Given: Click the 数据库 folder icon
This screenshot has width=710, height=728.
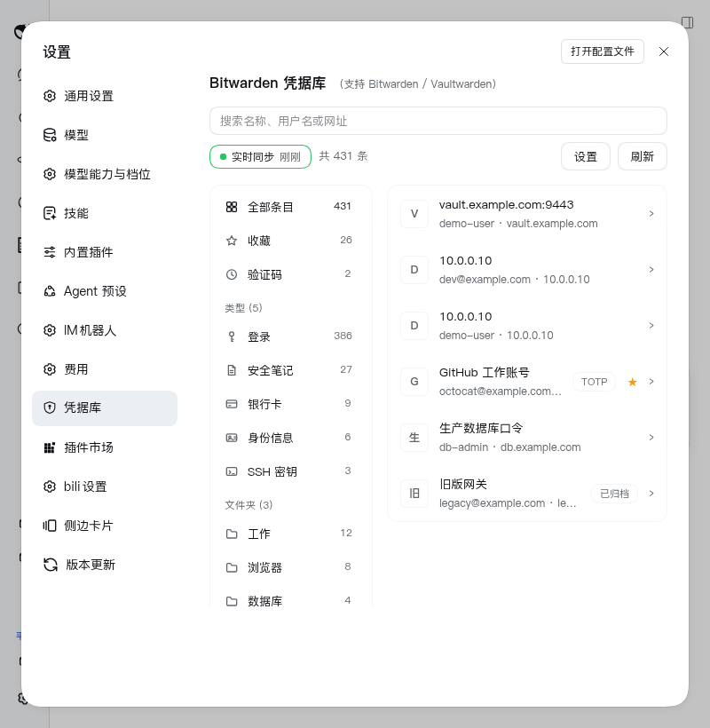Looking at the screenshot, I should click(232, 601).
